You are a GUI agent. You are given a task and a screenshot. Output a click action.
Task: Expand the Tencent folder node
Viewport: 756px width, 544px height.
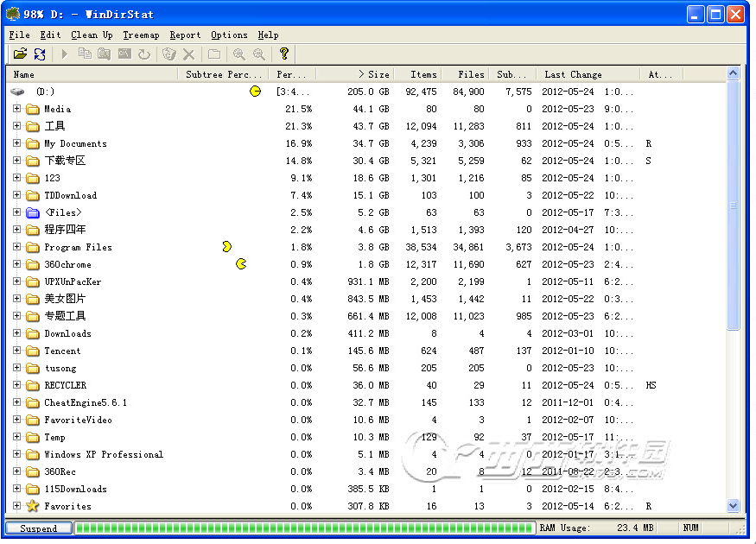(x=17, y=351)
